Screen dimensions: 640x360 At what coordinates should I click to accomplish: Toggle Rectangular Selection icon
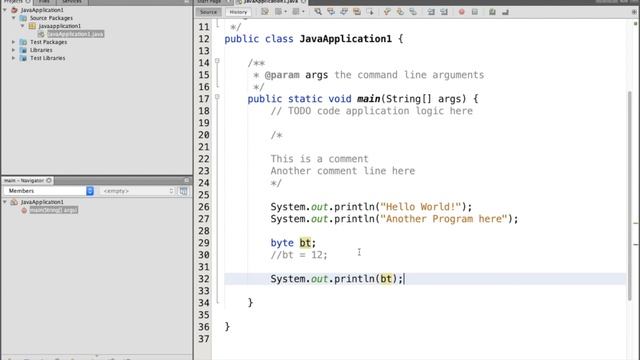[x=370, y=12]
